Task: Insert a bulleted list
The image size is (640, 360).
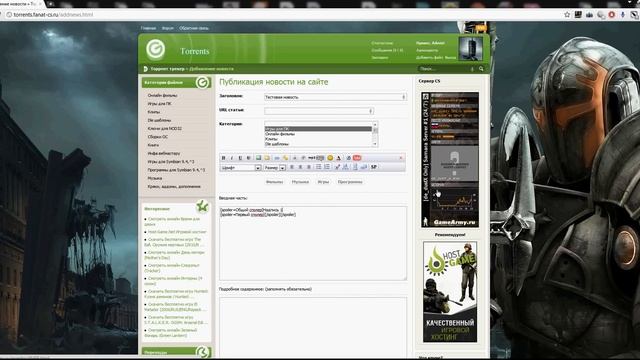Action: (318, 167)
